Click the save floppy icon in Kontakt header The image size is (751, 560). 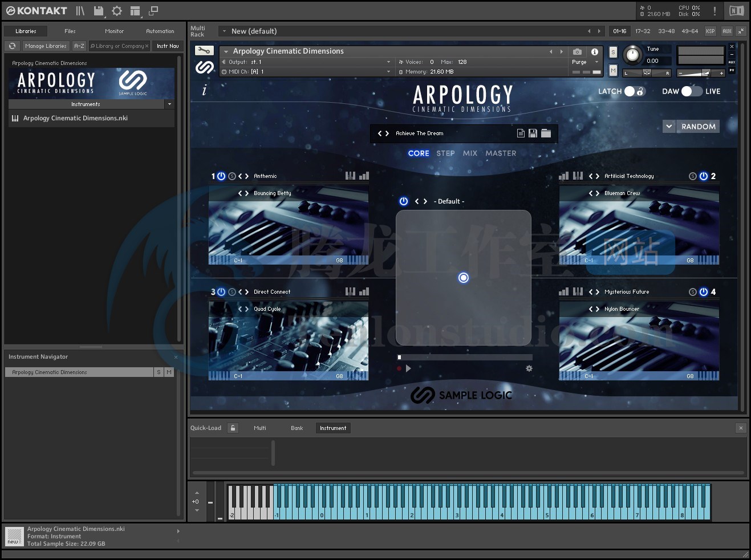click(x=99, y=11)
